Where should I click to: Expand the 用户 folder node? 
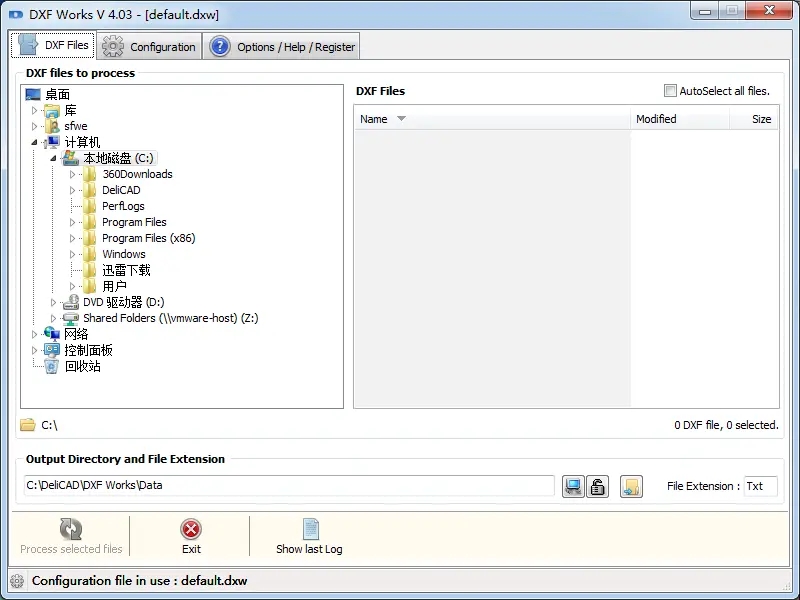click(x=72, y=286)
